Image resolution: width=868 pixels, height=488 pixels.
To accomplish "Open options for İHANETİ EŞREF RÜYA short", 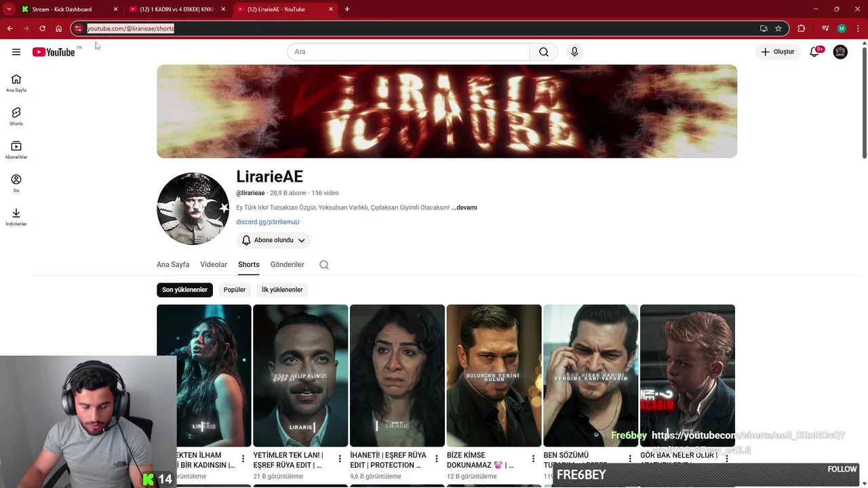I will tap(437, 460).
